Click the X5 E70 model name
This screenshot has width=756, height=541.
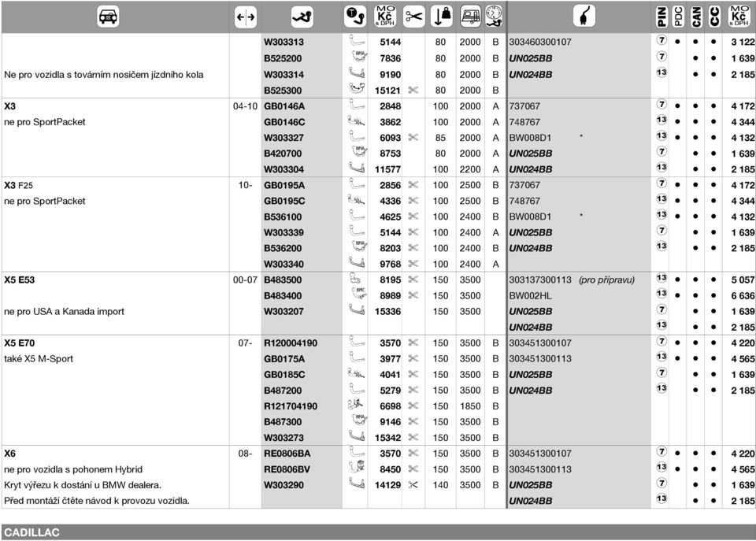(x=19, y=343)
